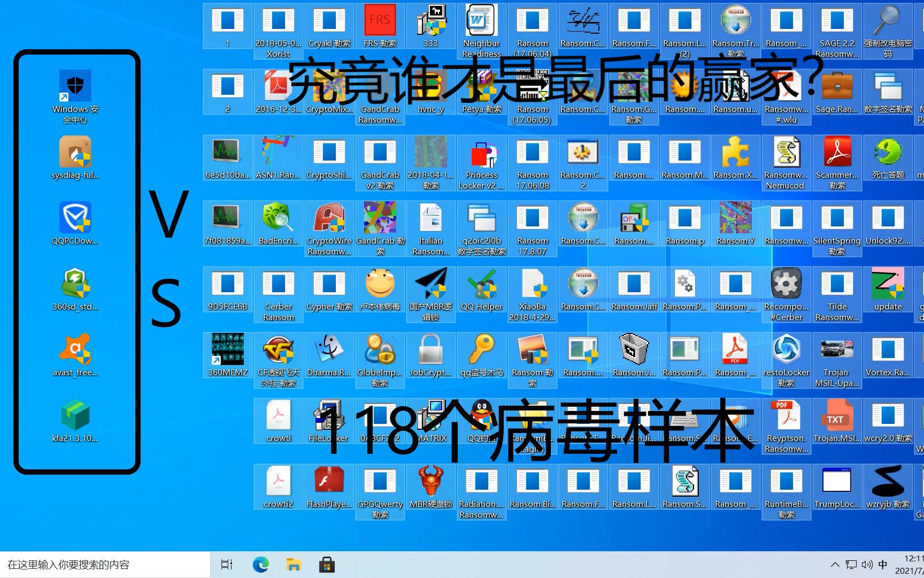Open the network status tray icon
This screenshot has height=578, width=924.
click(x=851, y=565)
